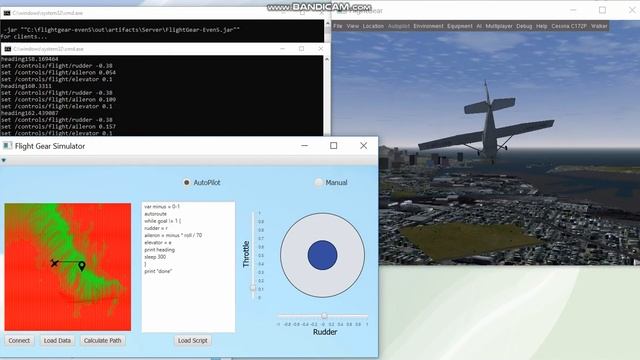Minimize the Flight Gear Simulator window
This screenshot has width=640, height=360.
click(x=304, y=146)
